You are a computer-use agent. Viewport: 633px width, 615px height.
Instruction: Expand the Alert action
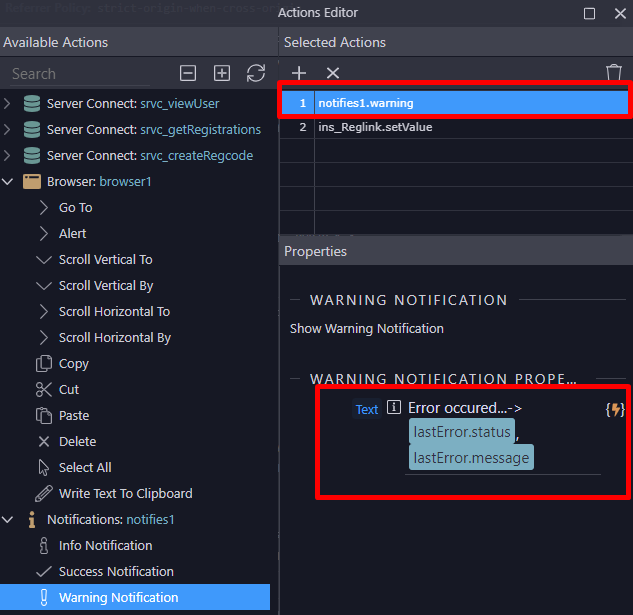[44, 233]
